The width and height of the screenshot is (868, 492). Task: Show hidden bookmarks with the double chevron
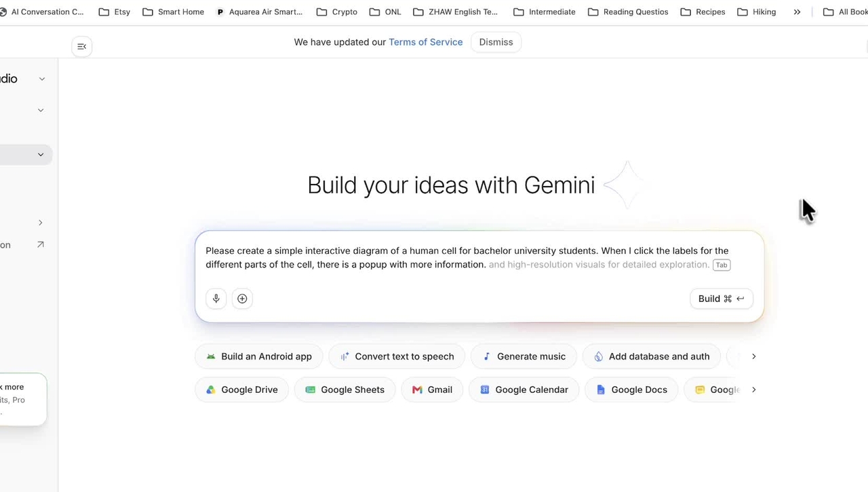pyautogui.click(x=797, y=12)
